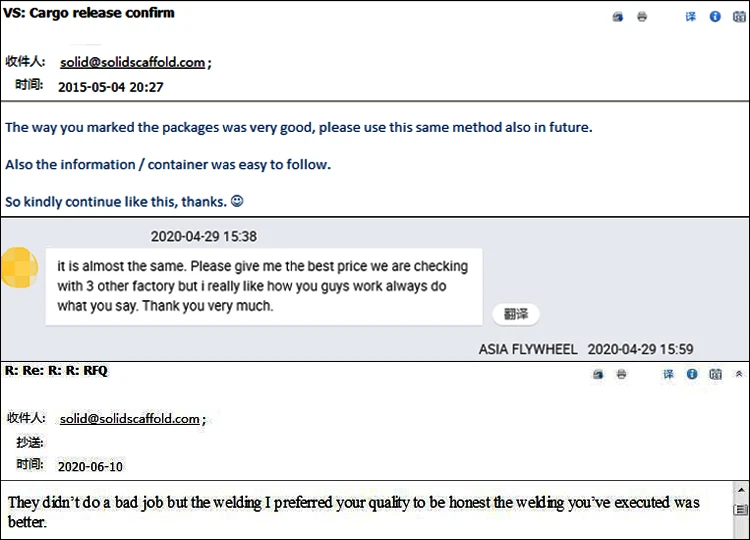This screenshot has height=540, width=750.
Task: Click the RFQ message scrollbar thumb
Action: [741, 510]
